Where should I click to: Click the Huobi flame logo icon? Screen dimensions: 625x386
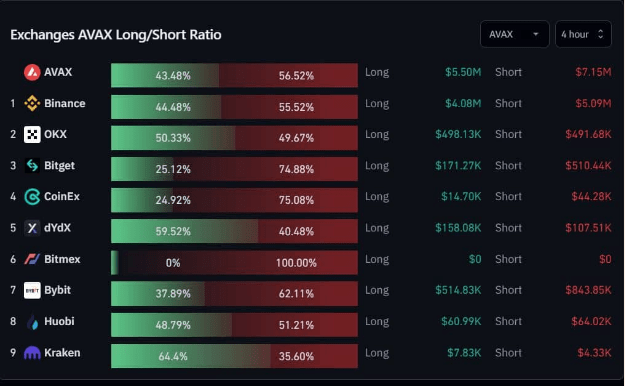click(x=33, y=322)
